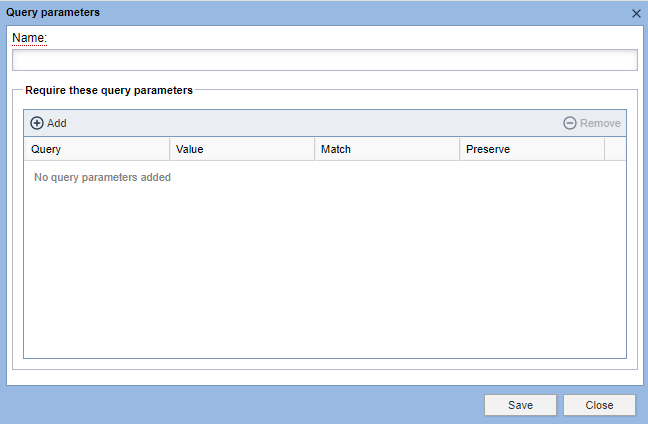Click the "No query parameters added" message
Image resolution: width=648 pixels, height=424 pixels.
(102, 177)
